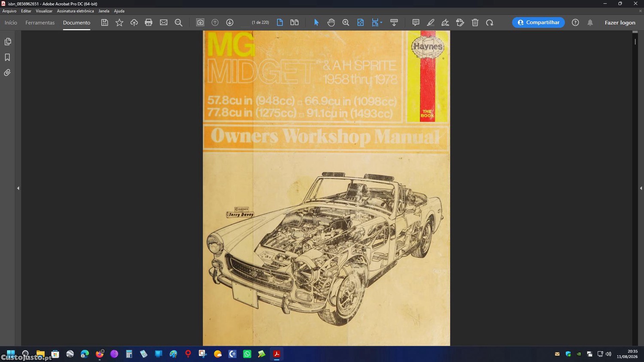
Task: Print the document using the printer icon
Action: [x=149, y=22]
